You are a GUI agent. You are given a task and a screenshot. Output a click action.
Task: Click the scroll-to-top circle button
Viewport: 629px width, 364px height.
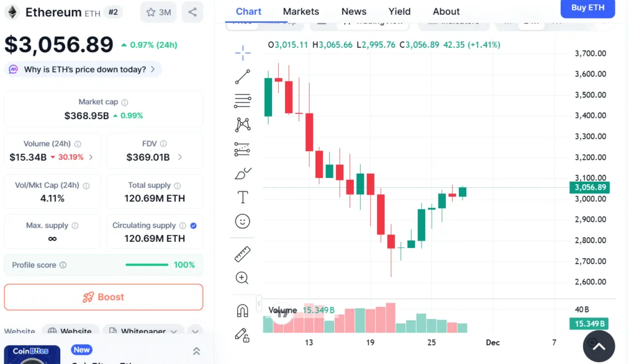[x=599, y=346]
